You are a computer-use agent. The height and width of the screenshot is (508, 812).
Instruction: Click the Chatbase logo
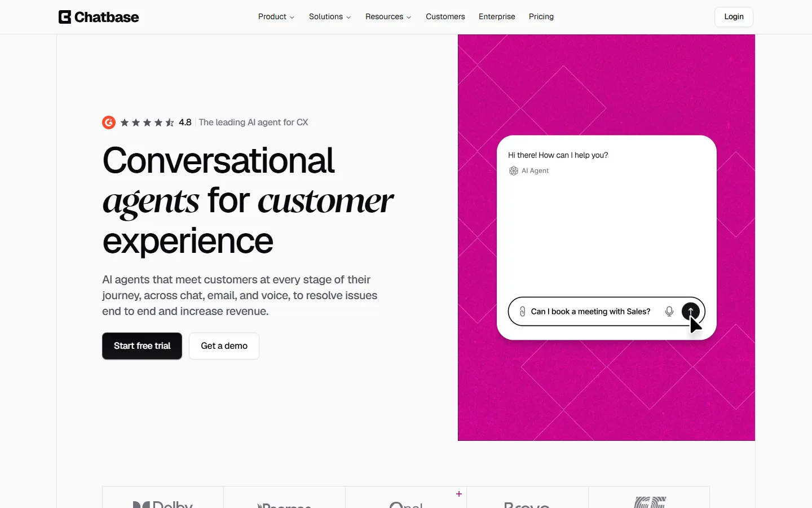pos(99,17)
